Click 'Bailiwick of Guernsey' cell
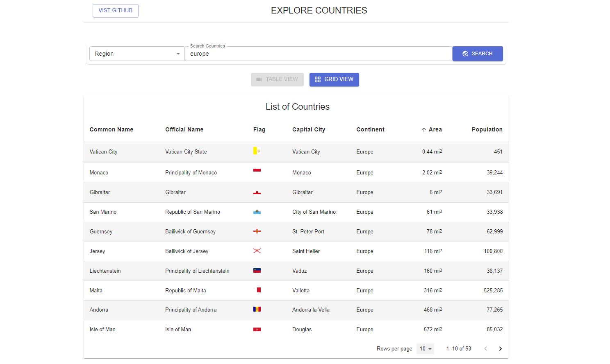The image size is (610, 364). 190,231
